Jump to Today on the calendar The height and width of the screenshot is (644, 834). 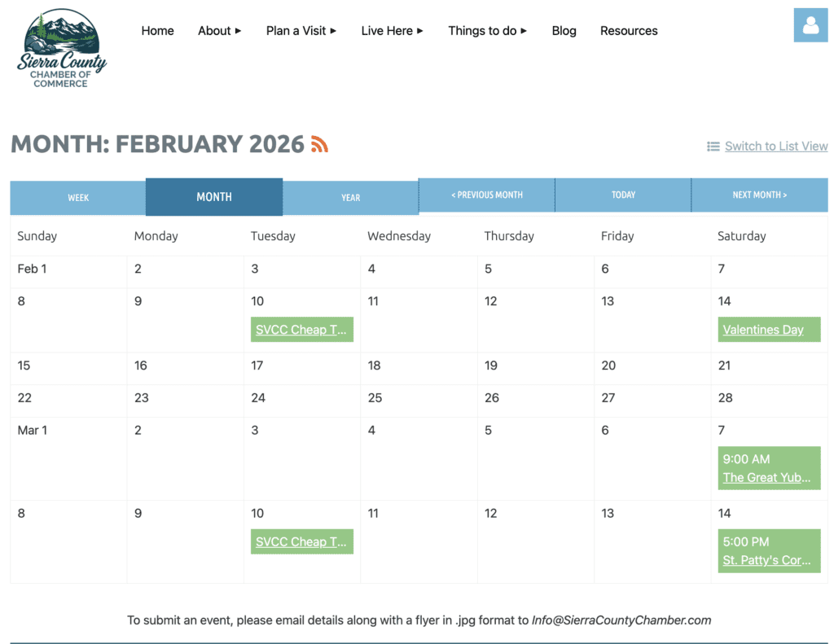tap(623, 195)
